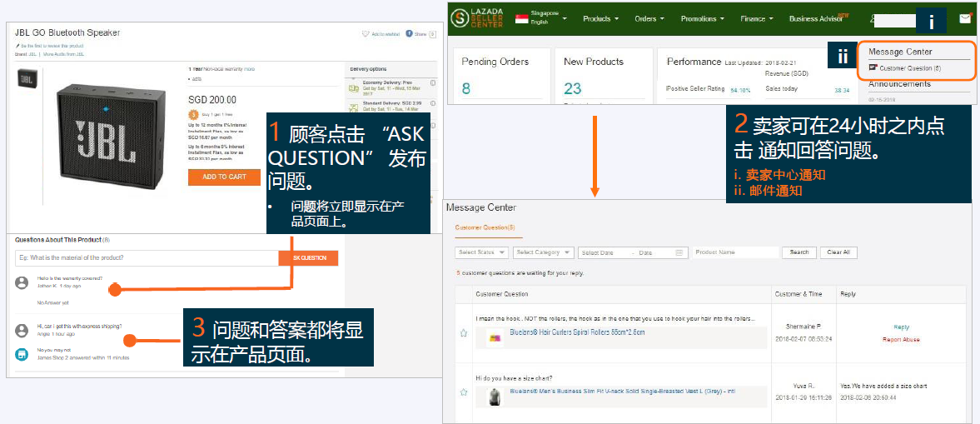Screen dimensions: 980x424
Task: Click Johan K. user avatar icon
Action: tap(22, 282)
